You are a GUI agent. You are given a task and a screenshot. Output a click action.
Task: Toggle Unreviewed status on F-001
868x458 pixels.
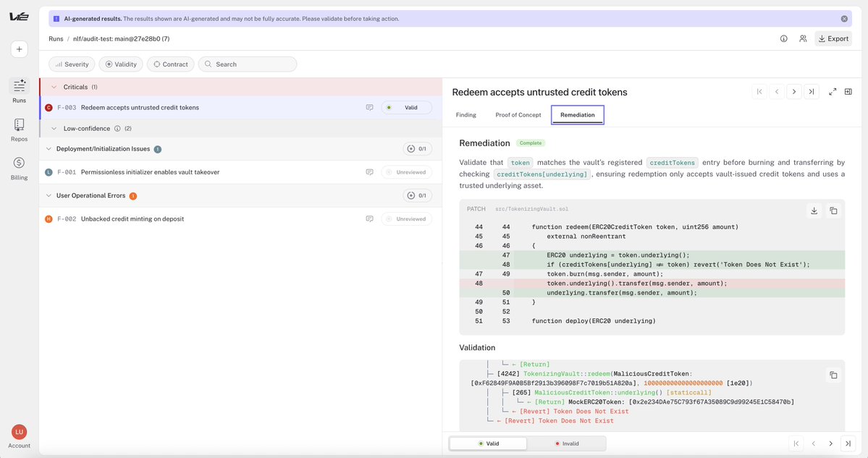pos(406,172)
